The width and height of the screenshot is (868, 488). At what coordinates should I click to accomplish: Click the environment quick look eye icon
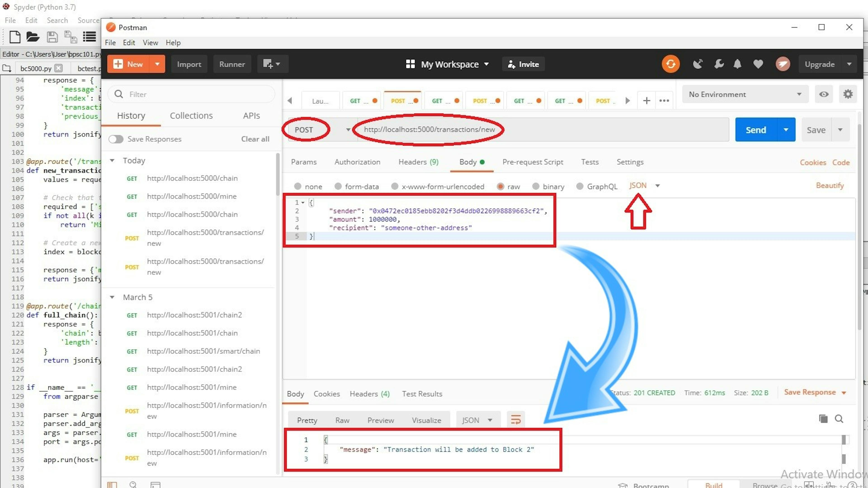pyautogui.click(x=824, y=94)
